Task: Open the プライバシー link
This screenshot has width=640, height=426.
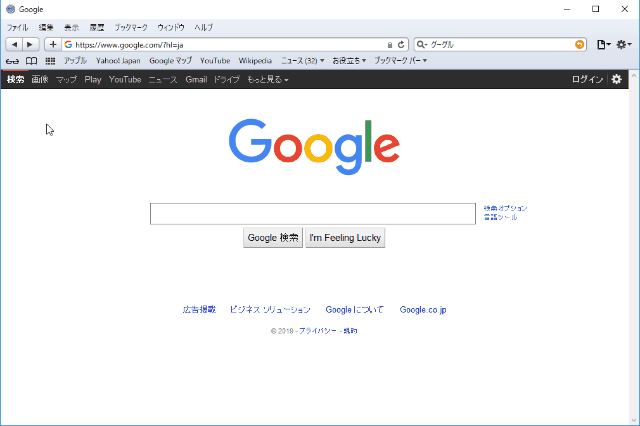Action: tap(318, 331)
